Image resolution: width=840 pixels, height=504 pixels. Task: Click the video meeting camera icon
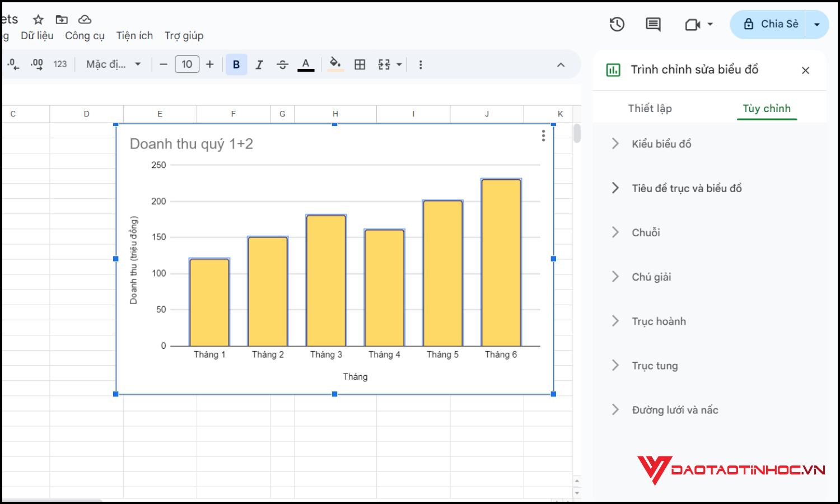(x=693, y=25)
